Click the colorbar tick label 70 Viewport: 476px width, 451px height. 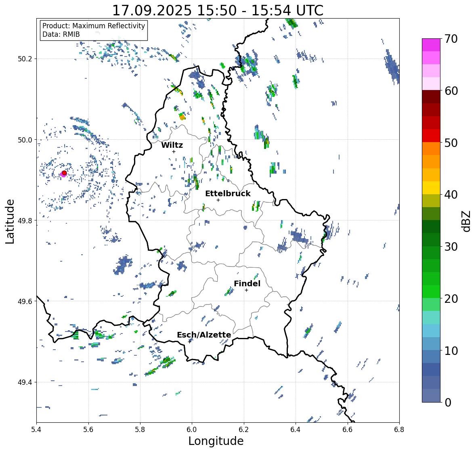pyautogui.click(x=451, y=39)
